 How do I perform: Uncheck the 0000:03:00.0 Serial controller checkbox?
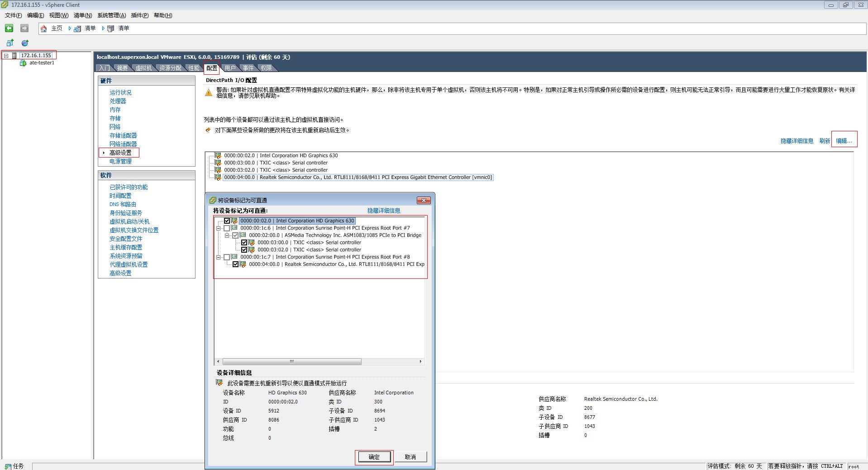(x=244, y=243)
